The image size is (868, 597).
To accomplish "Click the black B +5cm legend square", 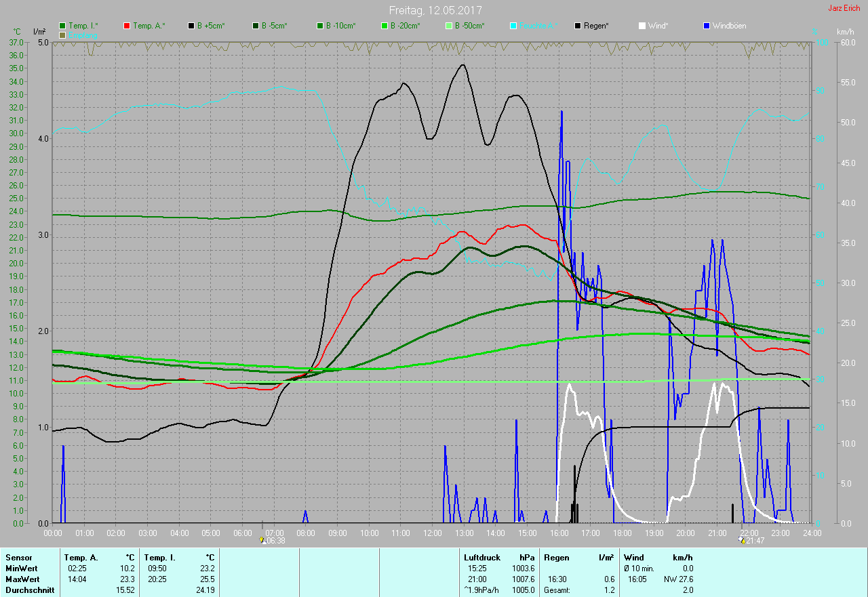I will pos(191,26).
